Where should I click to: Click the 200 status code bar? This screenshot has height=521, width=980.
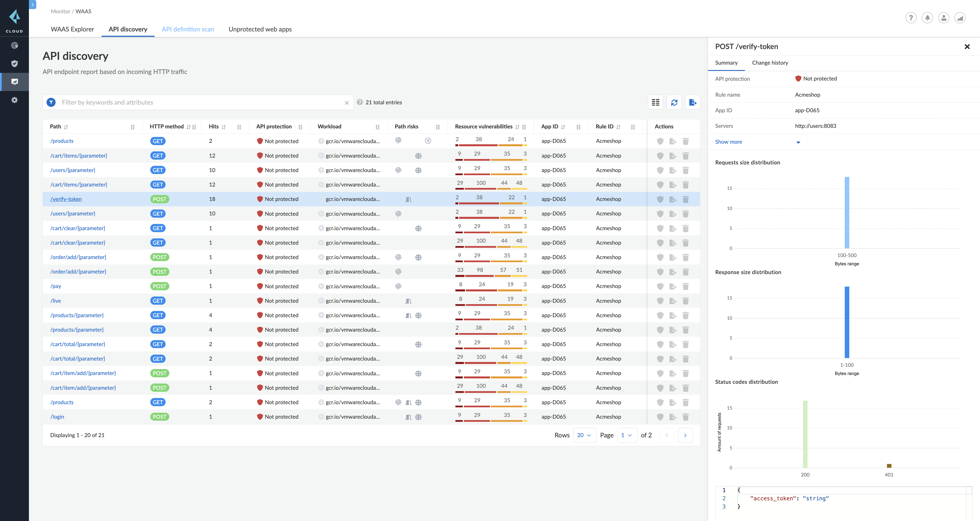coord(805,434)
